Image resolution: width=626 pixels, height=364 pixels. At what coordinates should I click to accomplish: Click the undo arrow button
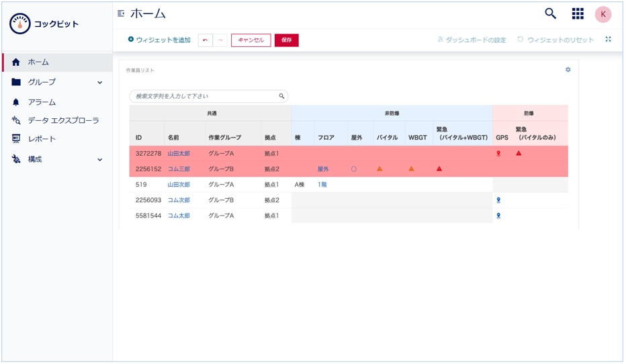(x=206, y=40)
